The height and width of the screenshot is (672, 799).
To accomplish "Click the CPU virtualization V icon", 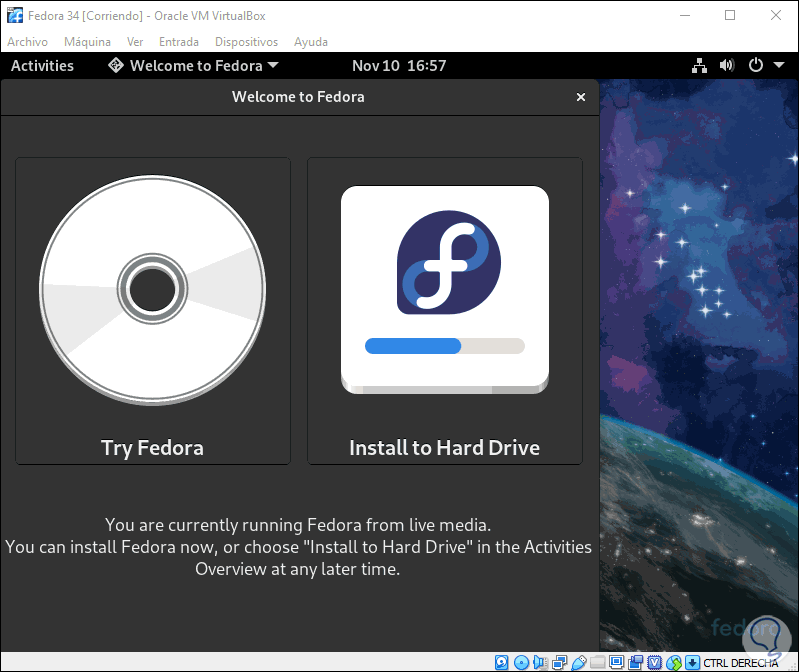I will tap(654, 662).
